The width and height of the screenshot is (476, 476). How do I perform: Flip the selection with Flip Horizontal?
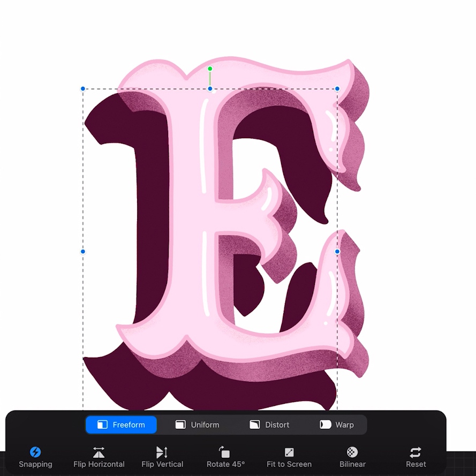pyautogui.click(x=99, y=457)
